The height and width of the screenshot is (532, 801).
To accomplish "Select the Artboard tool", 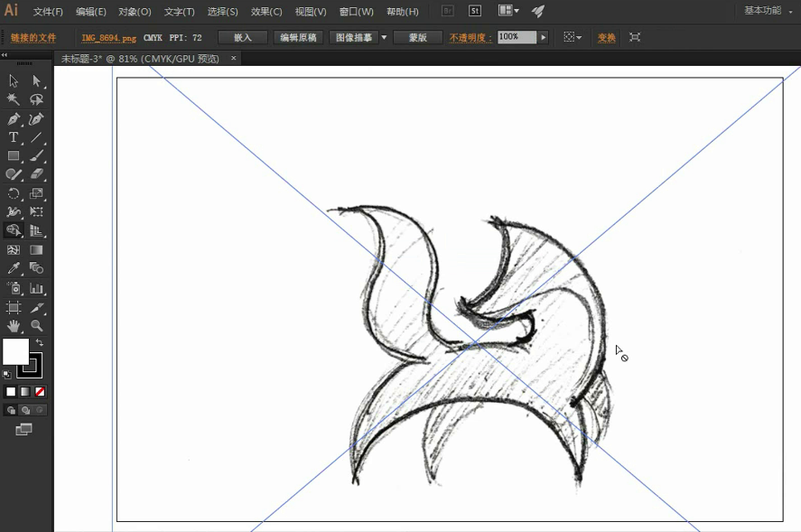I will pos(14,307).
